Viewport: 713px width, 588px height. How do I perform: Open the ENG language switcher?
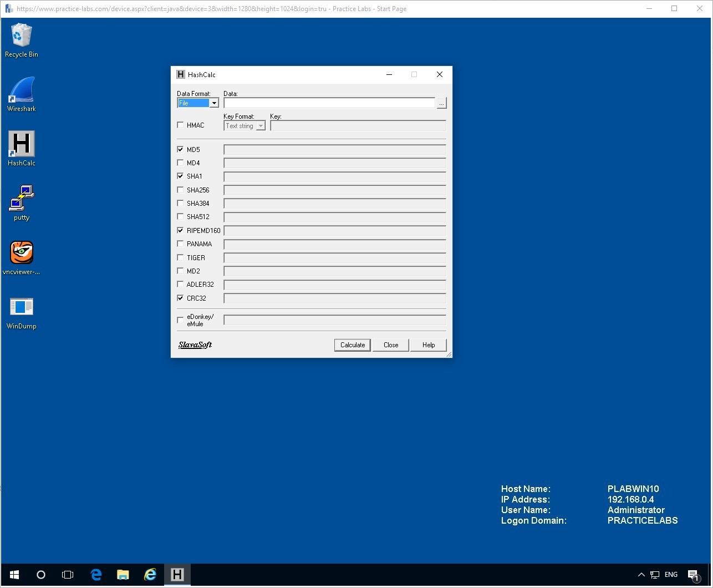tap(671, 575)
